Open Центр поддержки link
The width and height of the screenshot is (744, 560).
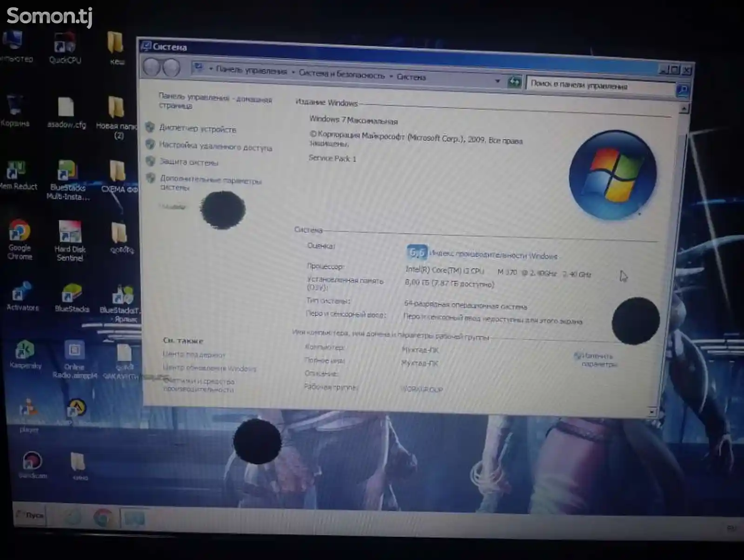coord(194,355)
